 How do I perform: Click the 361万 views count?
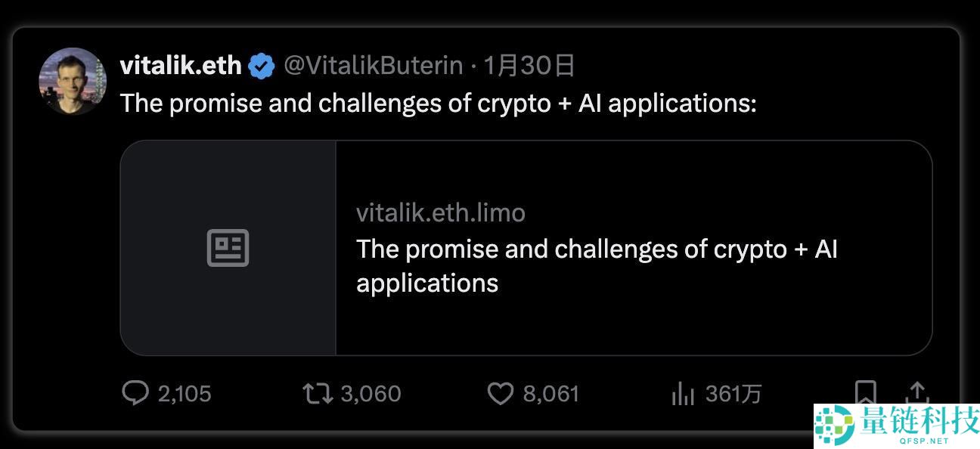733,394
